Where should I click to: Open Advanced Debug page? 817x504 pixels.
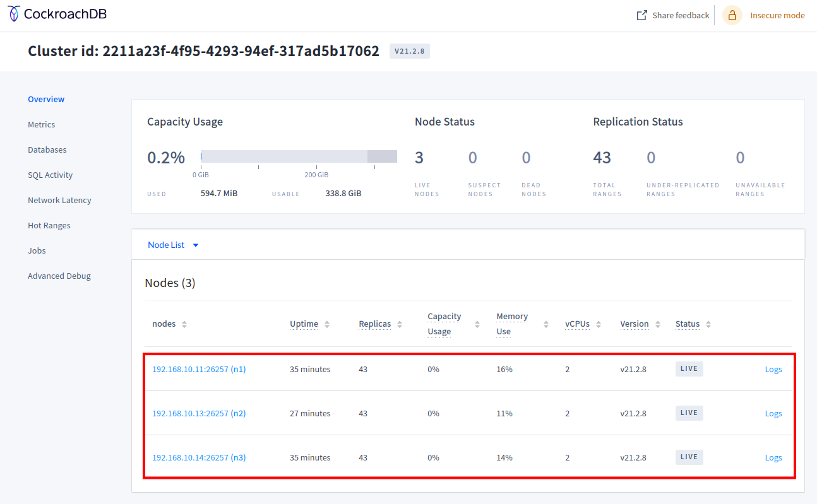tap(59, 276)
